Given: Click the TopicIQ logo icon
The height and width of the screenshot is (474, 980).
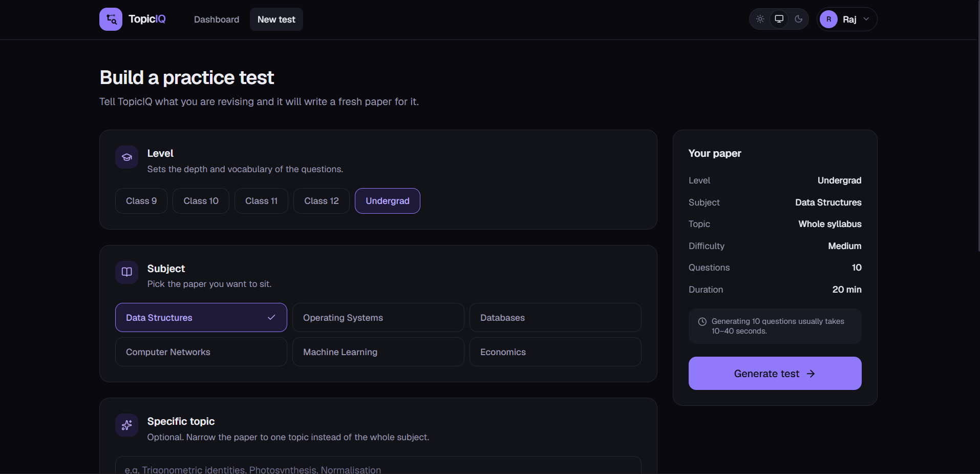Looking at the screenshot, I should click(x=111, y=19).
